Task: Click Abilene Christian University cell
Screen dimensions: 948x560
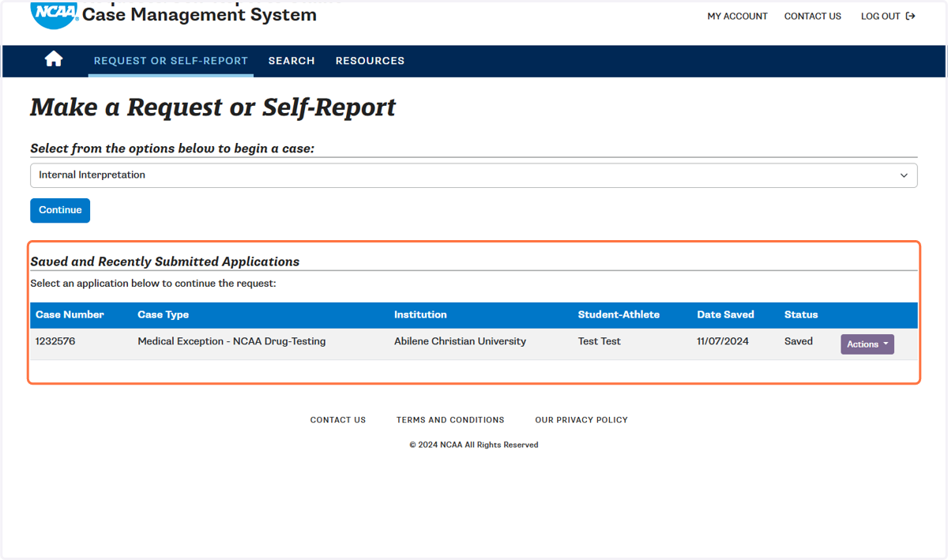Action: (x=460, y=341)
